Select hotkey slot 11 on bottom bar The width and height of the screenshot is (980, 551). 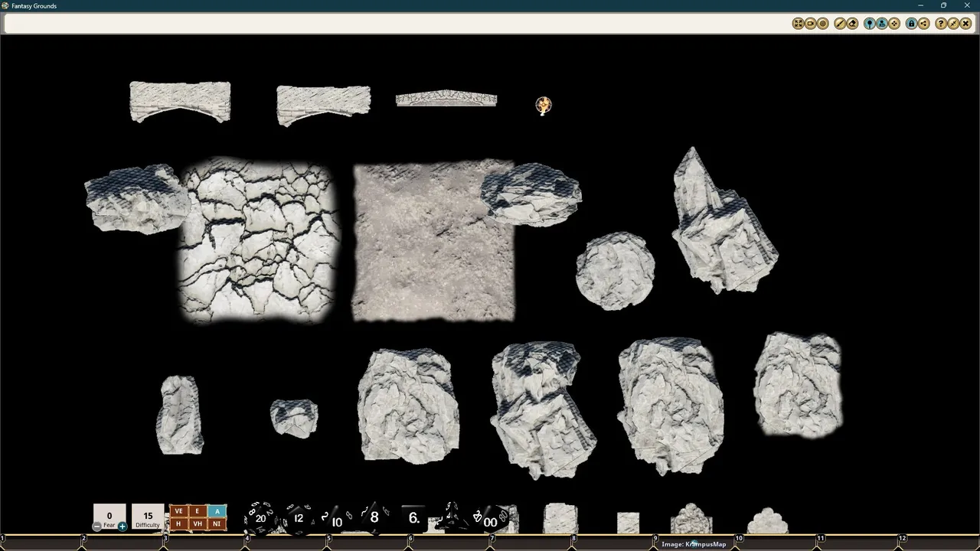click(859, 542)
